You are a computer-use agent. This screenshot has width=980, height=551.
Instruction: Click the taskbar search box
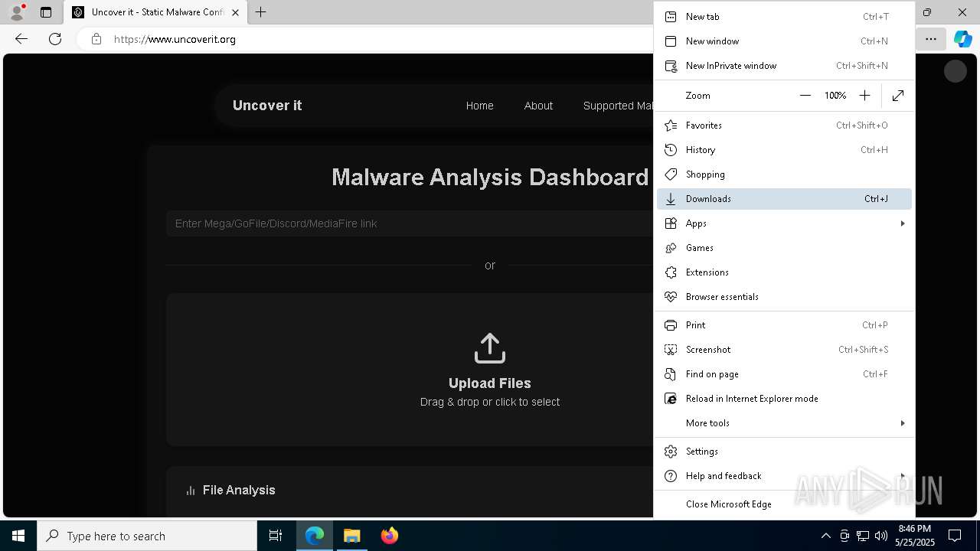[147, 536]
